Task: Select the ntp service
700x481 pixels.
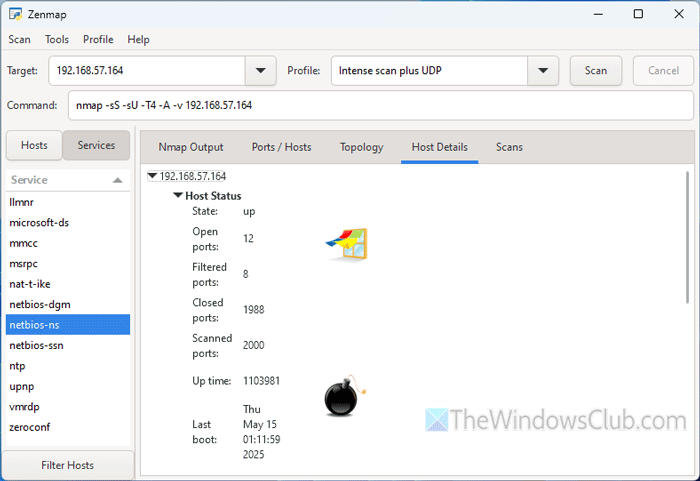Action: click(68, 366)
